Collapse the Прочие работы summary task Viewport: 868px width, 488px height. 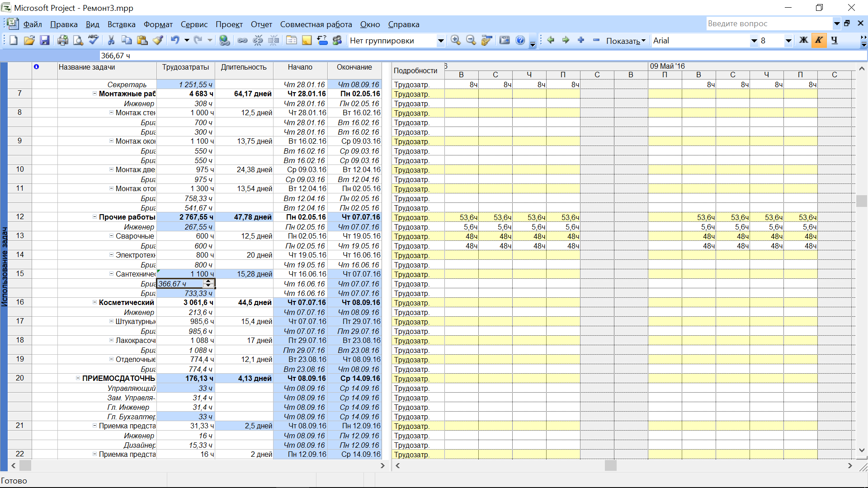tap(95, 217)
